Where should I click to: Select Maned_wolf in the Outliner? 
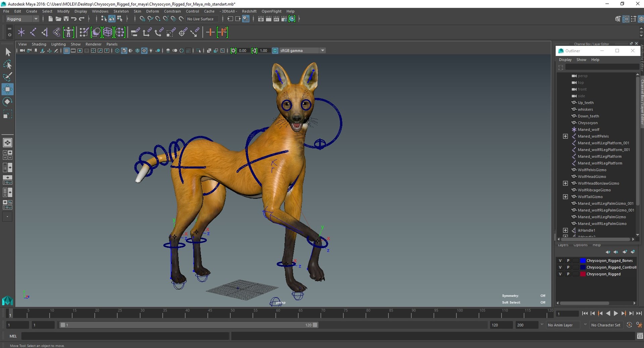click(x=588, y=130)
